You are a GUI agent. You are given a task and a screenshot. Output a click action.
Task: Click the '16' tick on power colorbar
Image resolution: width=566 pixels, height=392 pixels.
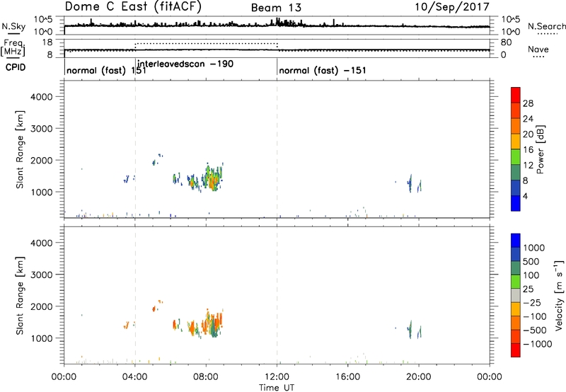[x=528, y=150]
